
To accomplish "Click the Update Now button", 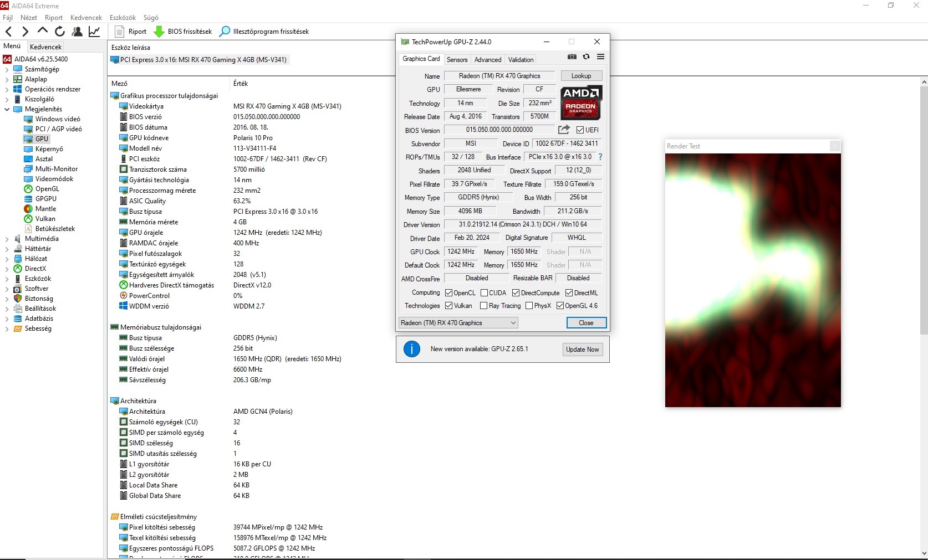I will 583,350.
